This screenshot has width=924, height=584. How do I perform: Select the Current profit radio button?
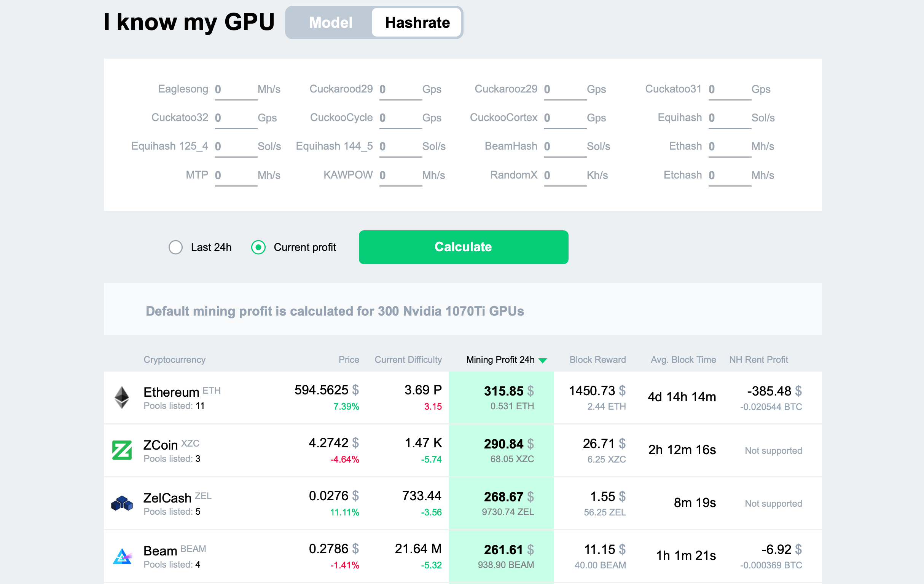coord(259,247)
